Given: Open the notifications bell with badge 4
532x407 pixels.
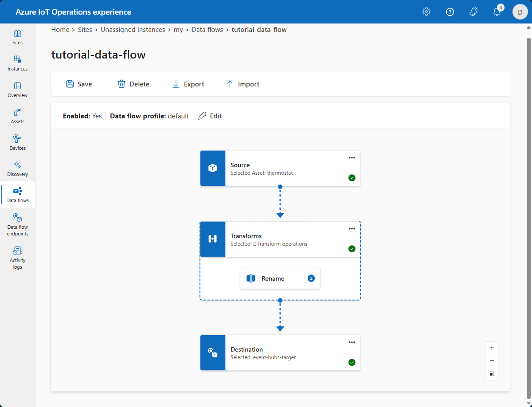Looking at the screenshot, I should pos(497,12).
